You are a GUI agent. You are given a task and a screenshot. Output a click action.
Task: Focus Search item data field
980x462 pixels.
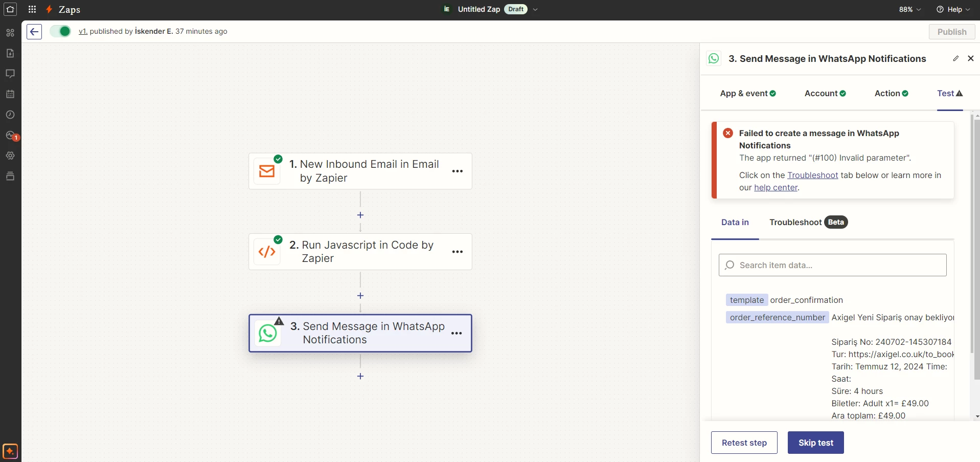[x=832, y=265]
